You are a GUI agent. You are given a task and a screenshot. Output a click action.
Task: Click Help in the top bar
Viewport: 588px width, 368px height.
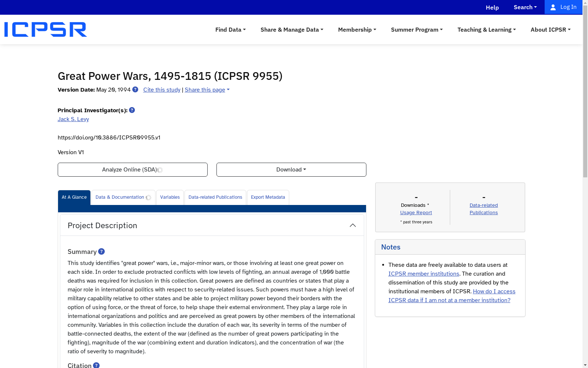(492, 7)
